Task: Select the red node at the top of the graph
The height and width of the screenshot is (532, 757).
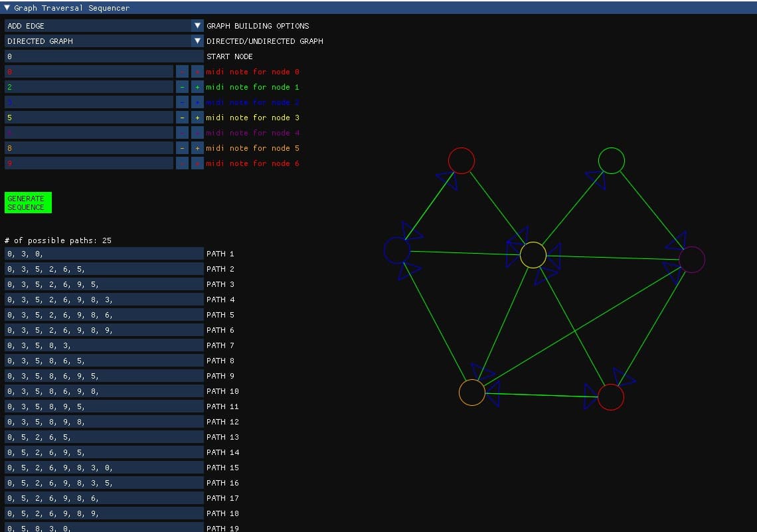Action: coord(462,160)
